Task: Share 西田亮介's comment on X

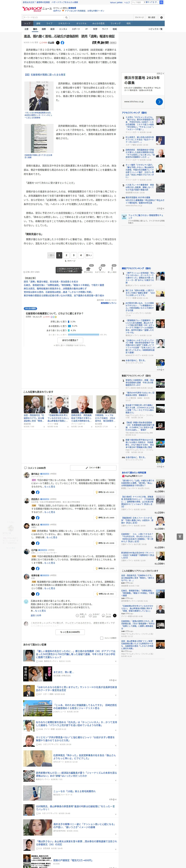Action: [x=33, y=518]
